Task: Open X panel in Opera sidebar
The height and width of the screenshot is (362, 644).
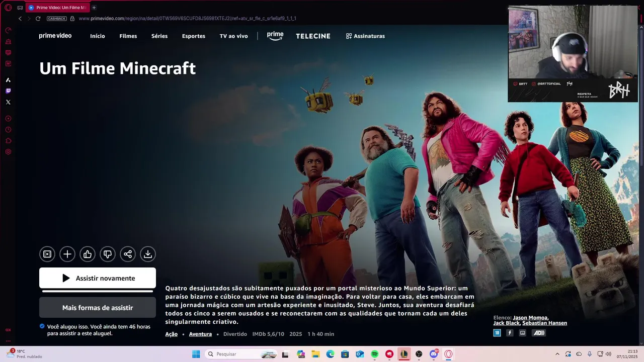Action: click(8, 102)
